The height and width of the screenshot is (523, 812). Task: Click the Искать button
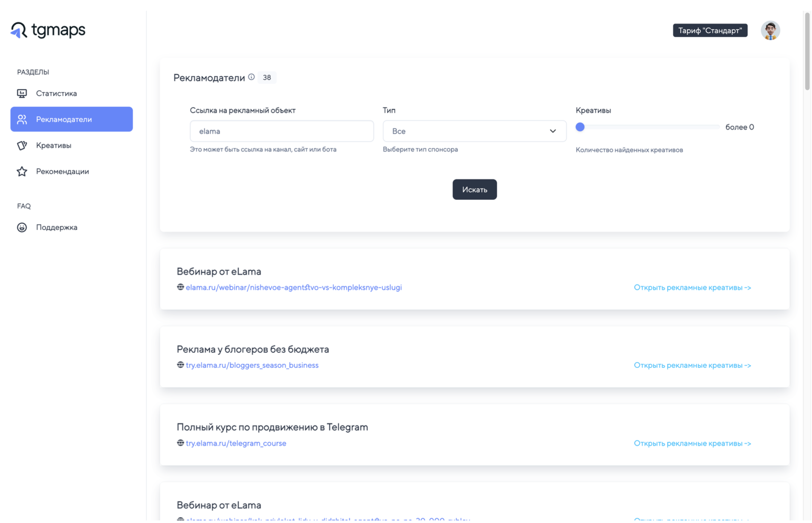point(475,190)
